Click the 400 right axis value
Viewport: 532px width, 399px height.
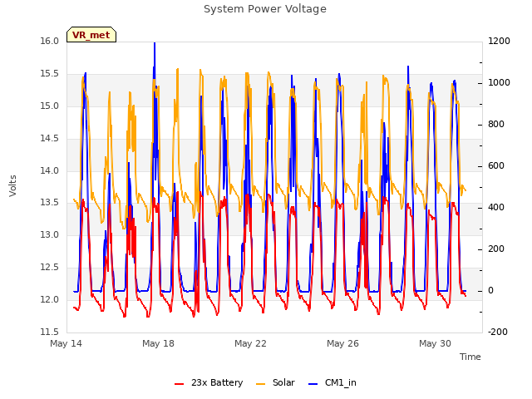496,207
